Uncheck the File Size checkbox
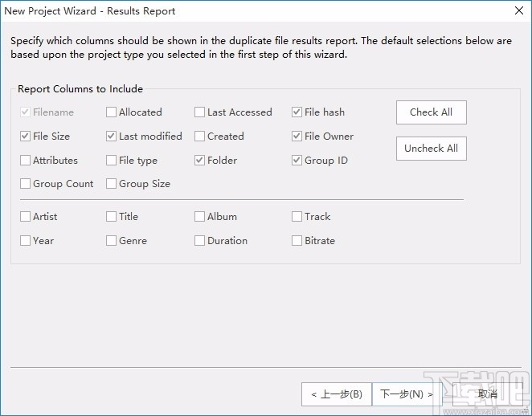The image size is (532, 416). [25, 137]
